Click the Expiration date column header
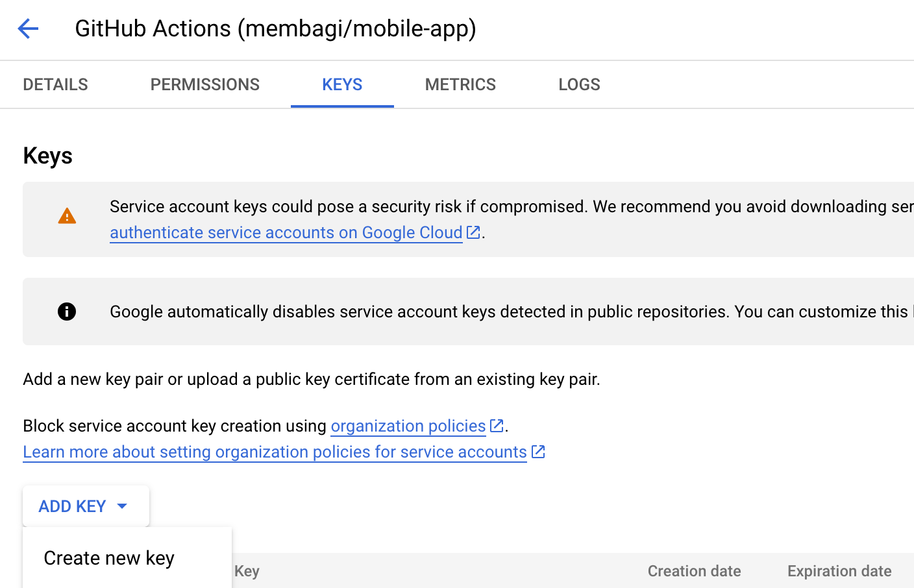 coord(839,571)
